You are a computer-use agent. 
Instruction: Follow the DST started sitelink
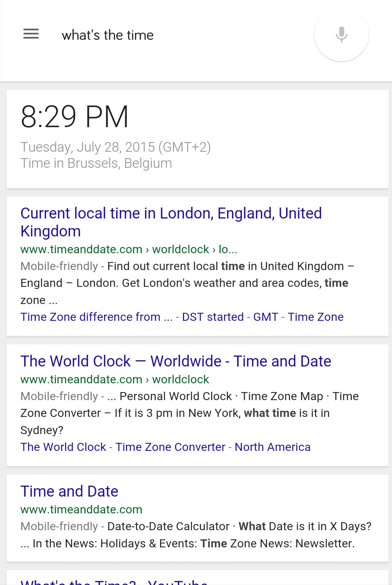pos(213,317)
